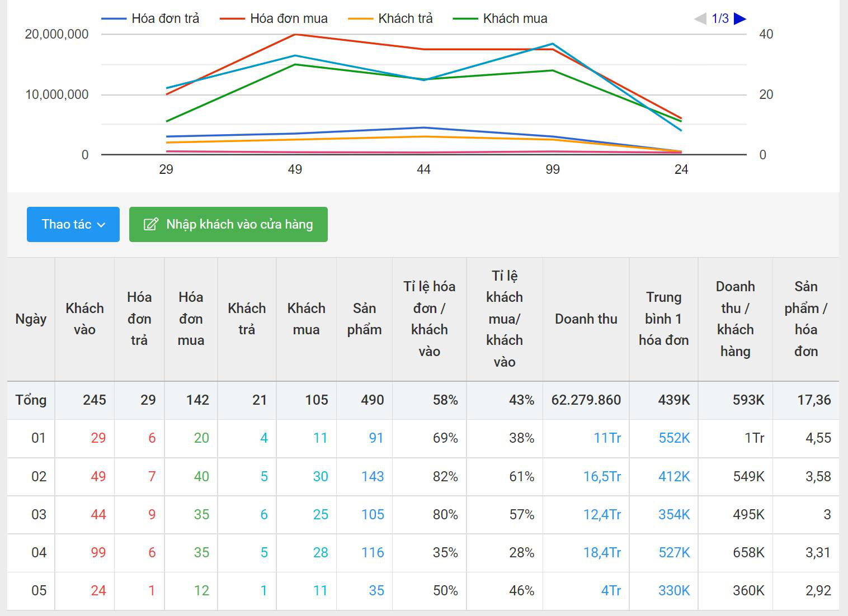This screenshot has width=848, height=616.
Task: Click the blue Hóa đơn trả legend line
Action: [114, 19]
